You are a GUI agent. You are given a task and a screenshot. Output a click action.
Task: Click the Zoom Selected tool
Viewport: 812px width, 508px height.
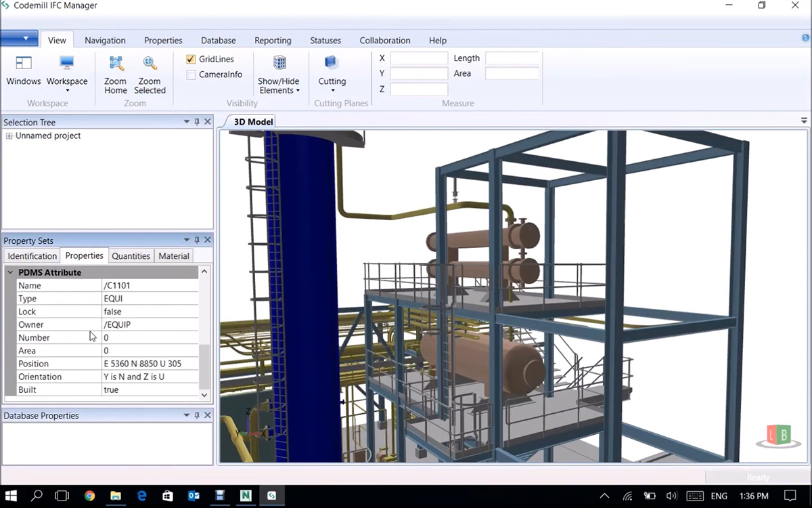pos(150,75)
